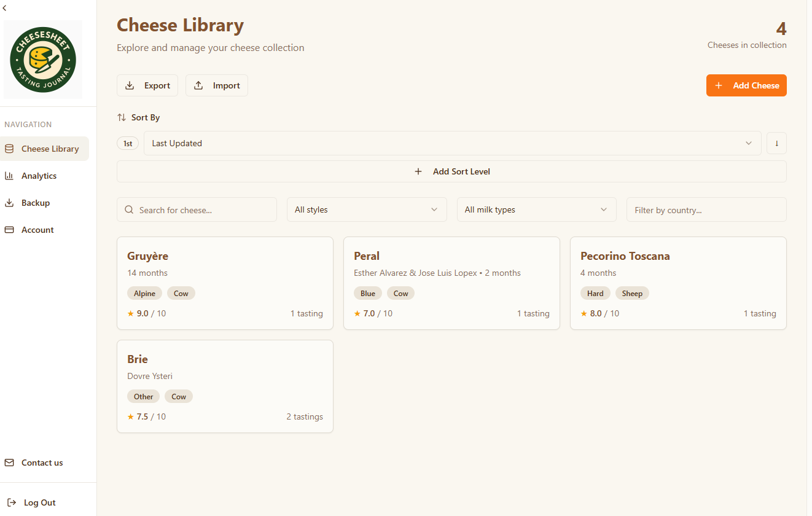Screen dimensions: 812x516
Task: Click the Other tag on Brie
Action: coord(144,396)
